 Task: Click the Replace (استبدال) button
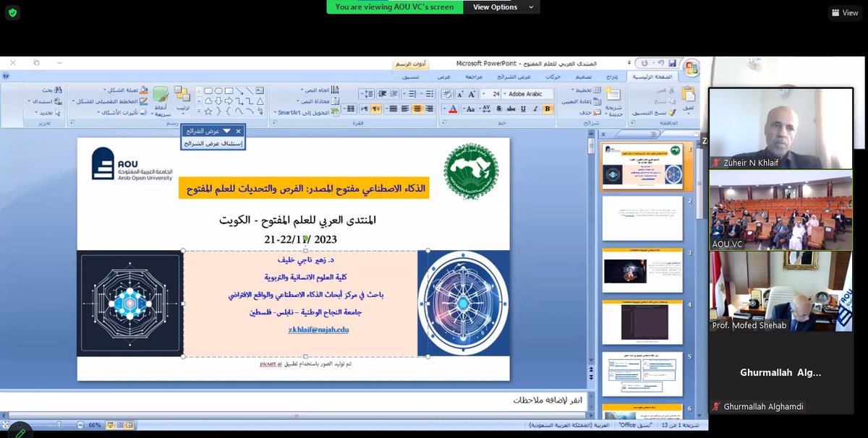click(46, 101)
